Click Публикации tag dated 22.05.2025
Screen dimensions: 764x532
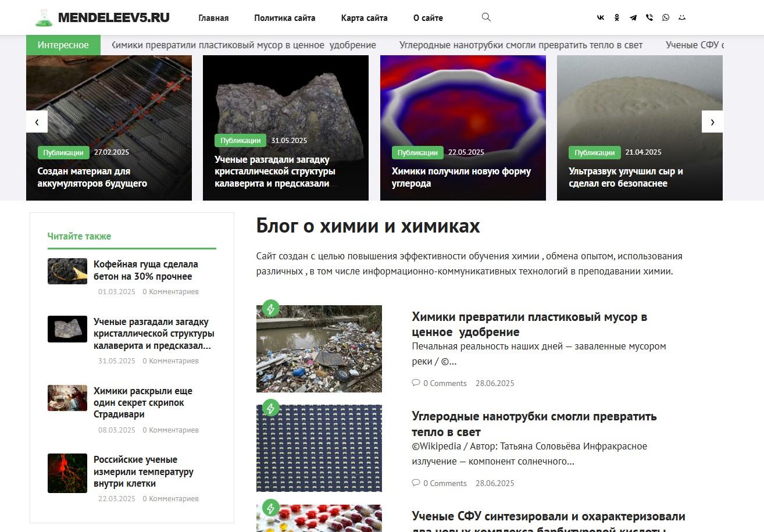417,152
